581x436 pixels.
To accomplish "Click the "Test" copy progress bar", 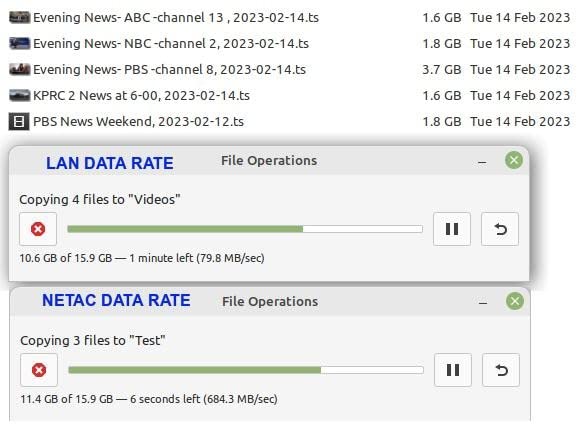I will click(x=246, y=370).
